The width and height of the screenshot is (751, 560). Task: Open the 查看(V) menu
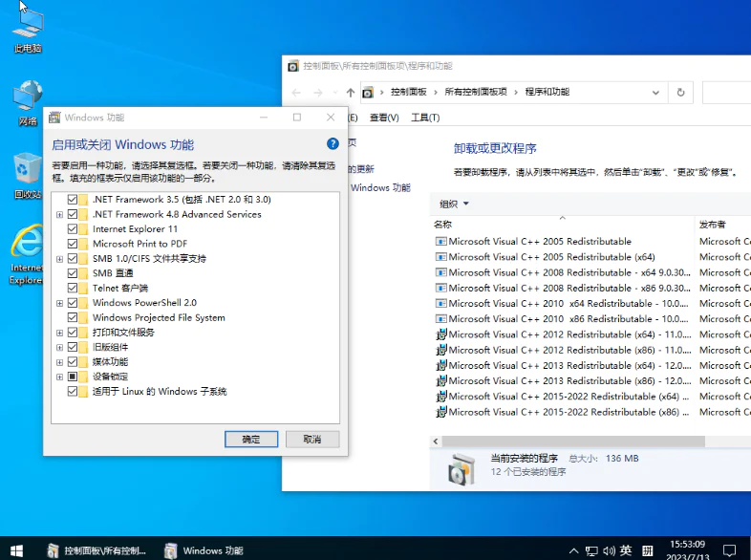coord(384,118)
